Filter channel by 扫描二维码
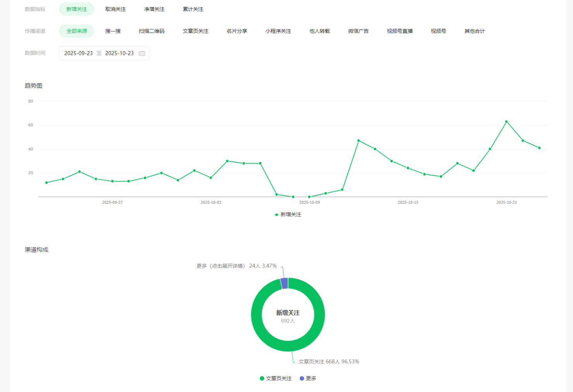 (x=151, y=31)
